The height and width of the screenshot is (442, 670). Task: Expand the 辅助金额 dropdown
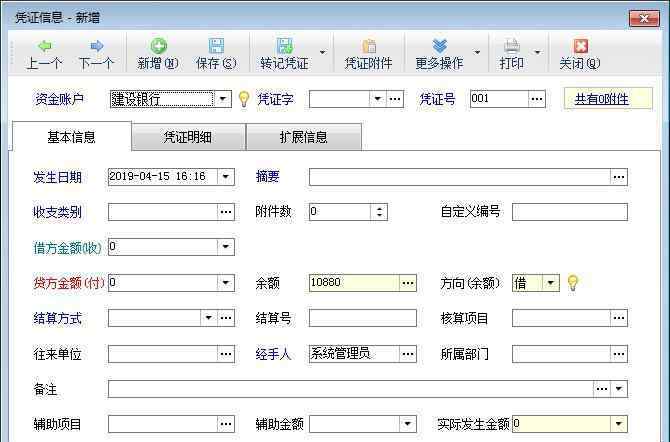coord(408,424)
